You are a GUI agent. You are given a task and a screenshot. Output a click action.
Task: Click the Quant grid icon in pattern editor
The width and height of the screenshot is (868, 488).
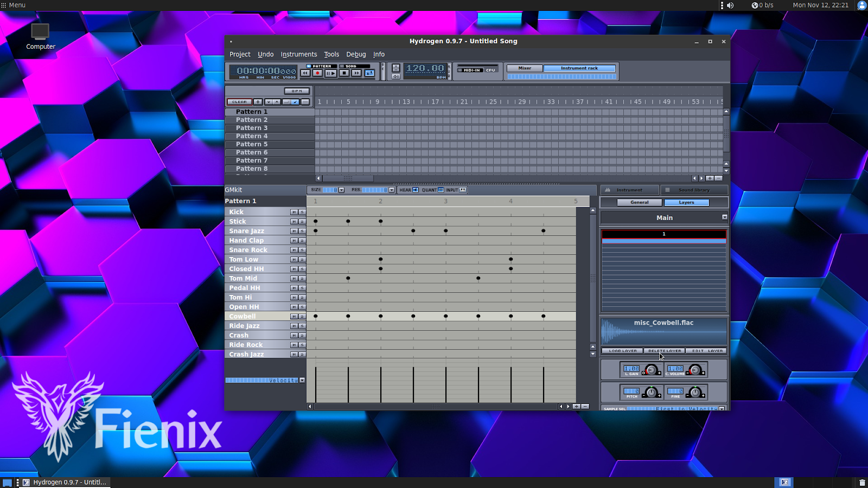point(441,190)
